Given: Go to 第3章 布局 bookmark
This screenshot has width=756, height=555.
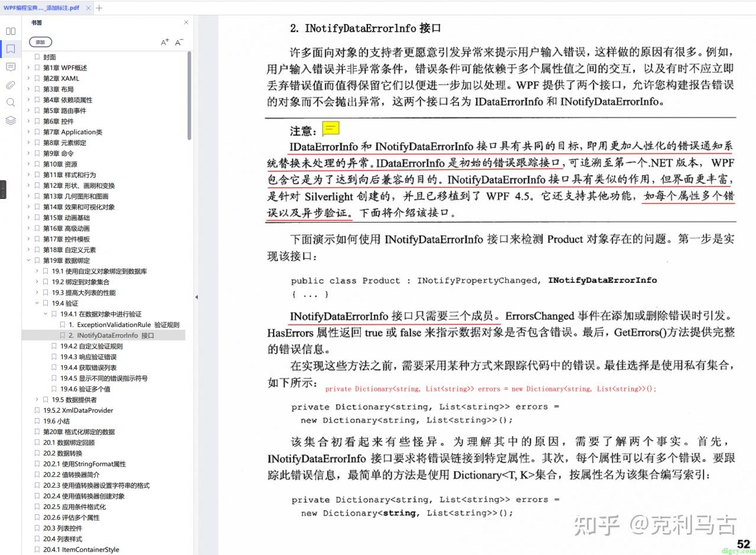Looking at the screenshot, I should tap(58, 89).
